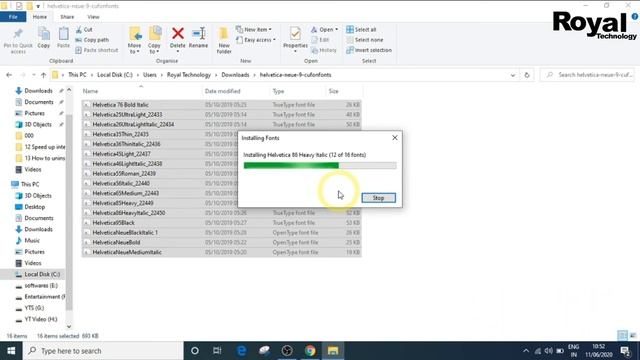Go up one folder level
The image size is (640, 360).
43,75
